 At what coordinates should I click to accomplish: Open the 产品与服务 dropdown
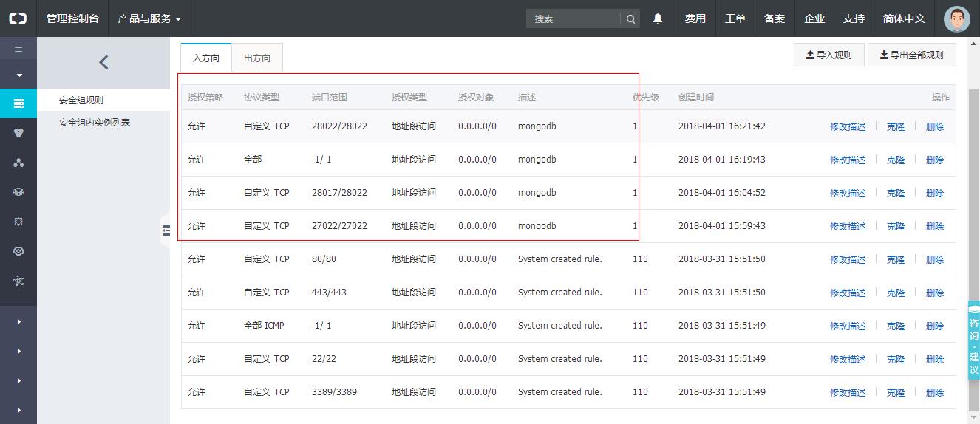click(x=150, y=18)
